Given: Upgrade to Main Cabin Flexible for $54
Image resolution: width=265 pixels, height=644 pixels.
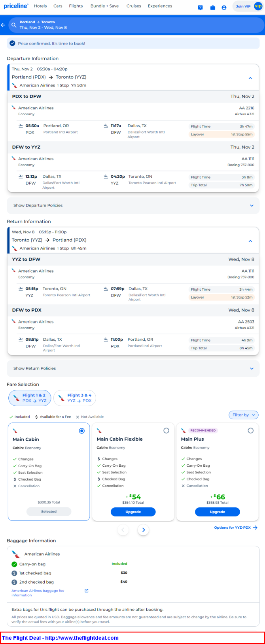Looking at the screenshot, I should [x=133, y=512].
